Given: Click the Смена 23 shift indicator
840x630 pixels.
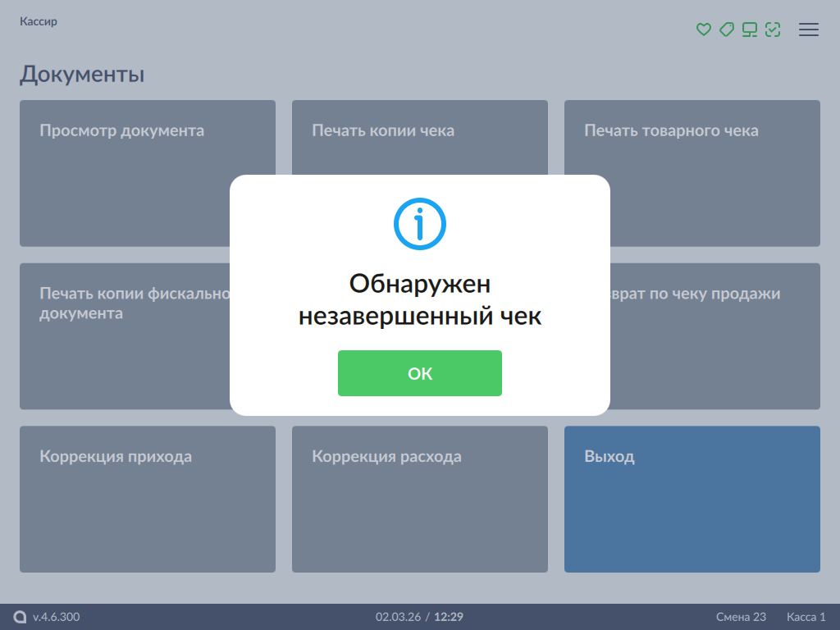Looking at the screenshot, I should pos(741,617).
